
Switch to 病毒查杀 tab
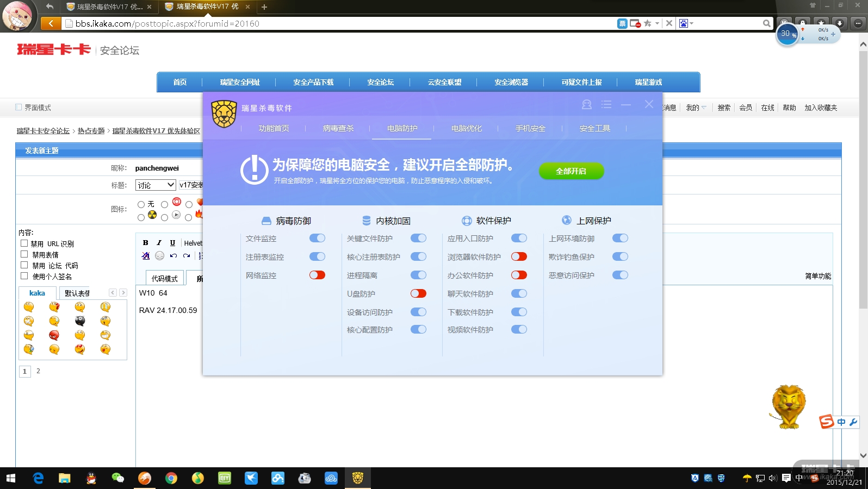(338, 128)
